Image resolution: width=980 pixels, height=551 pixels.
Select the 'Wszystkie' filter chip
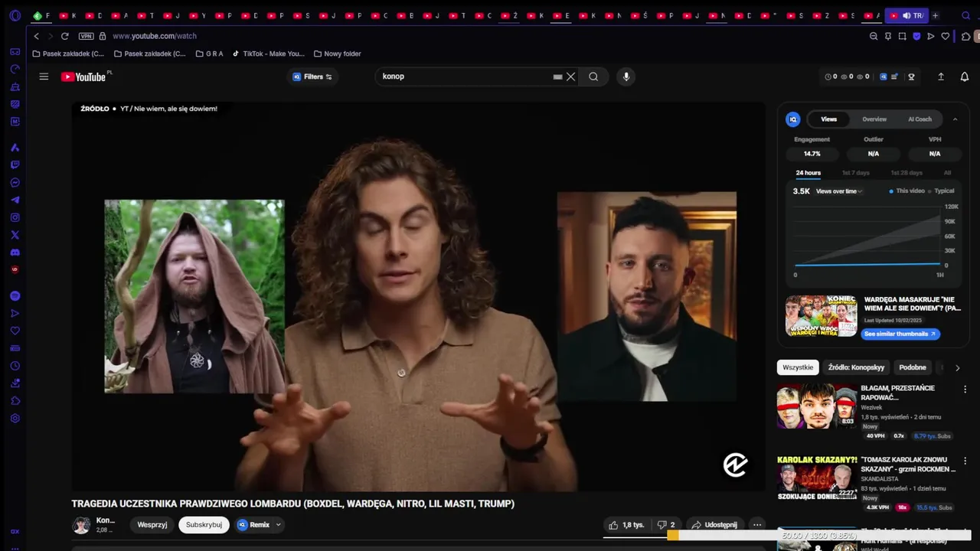click(x=798, y=367)
